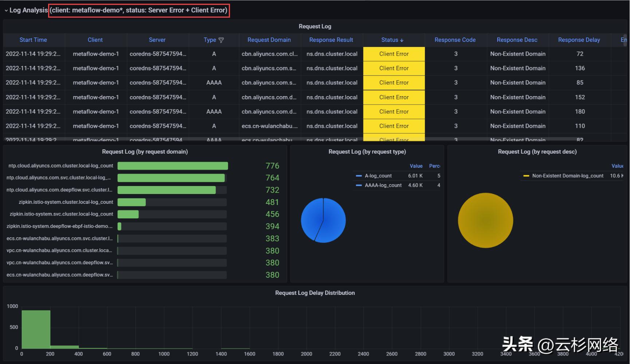Click Non-Existent Domain desc in delay-72 row

coord(518,54)
